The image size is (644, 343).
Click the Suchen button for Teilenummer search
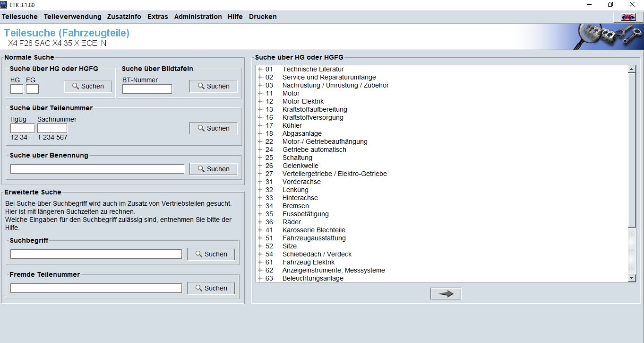(213, 128)
